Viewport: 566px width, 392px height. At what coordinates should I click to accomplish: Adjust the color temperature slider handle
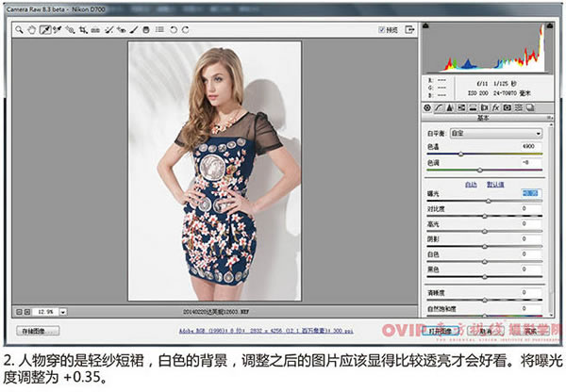pyautogui.click(x=460, y=154)
